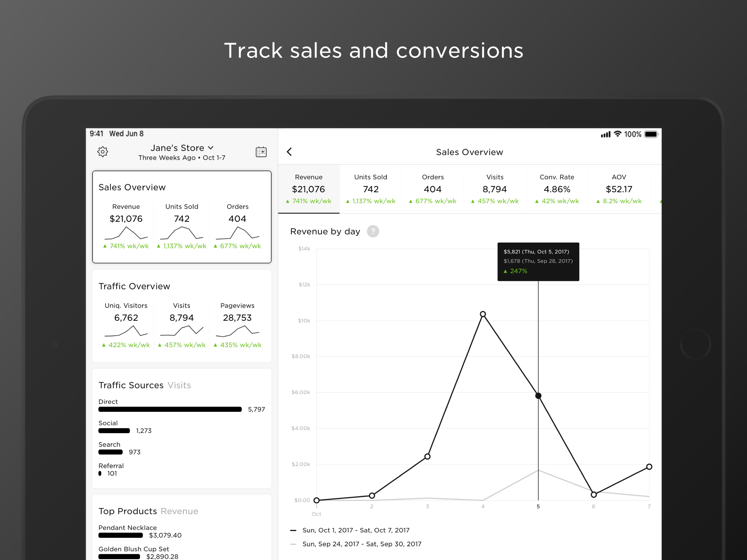Select the Conv. Rate metric tab
This screenshot has width=747, height=560.
[x=556, y=189]
